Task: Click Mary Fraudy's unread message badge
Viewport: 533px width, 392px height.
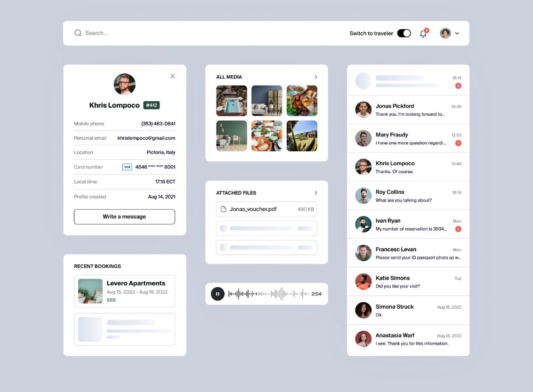Action: pos(458,143)
